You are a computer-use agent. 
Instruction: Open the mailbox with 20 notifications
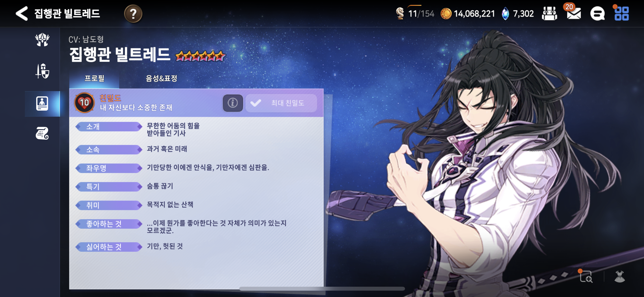pos(573,12)
